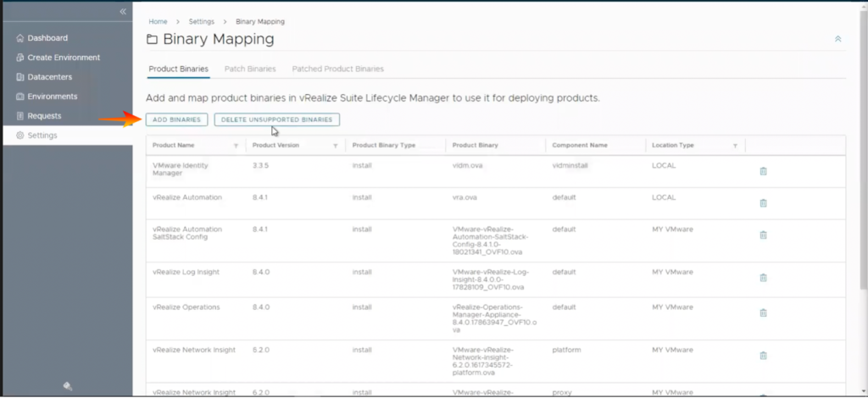
Task: Collapse the Binary Mapping header section
Action: [x=837, y=39]
